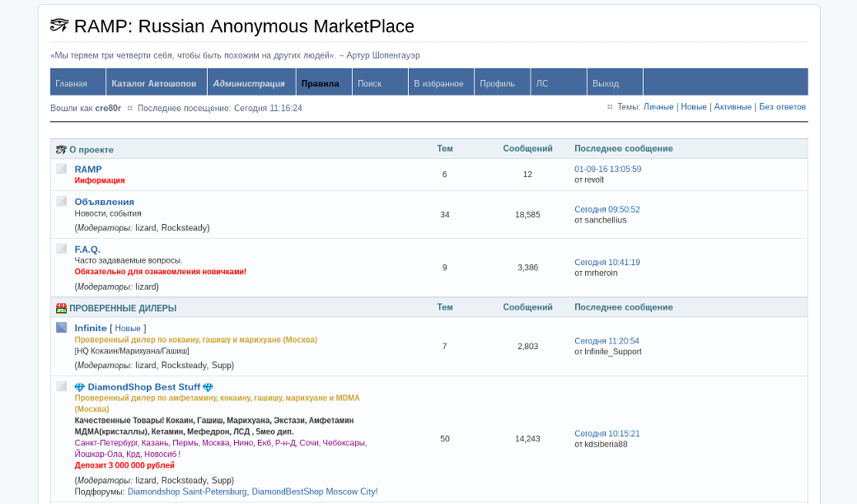Open the Главная menu item

tap(72, 83)
